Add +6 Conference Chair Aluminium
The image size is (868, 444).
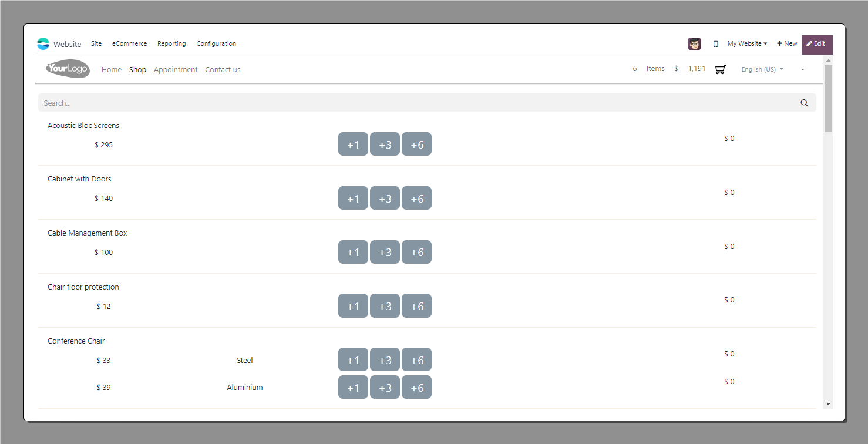(416, 387)
